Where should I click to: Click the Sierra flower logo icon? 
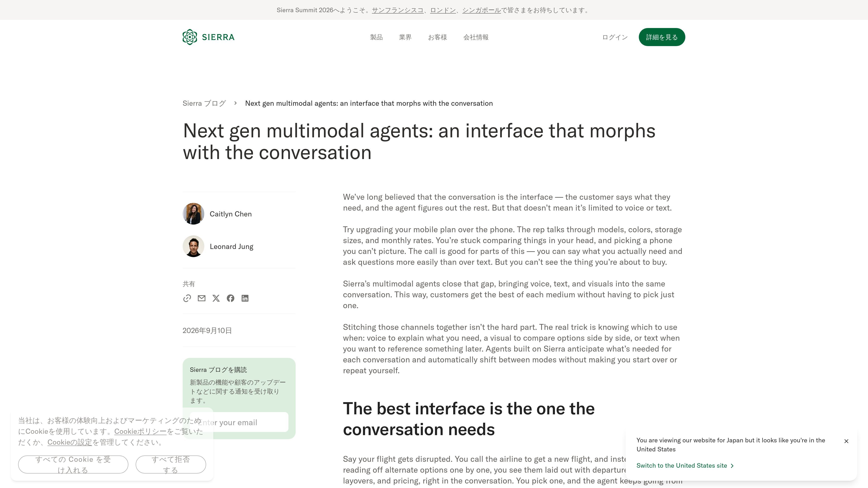click(190, 37)
